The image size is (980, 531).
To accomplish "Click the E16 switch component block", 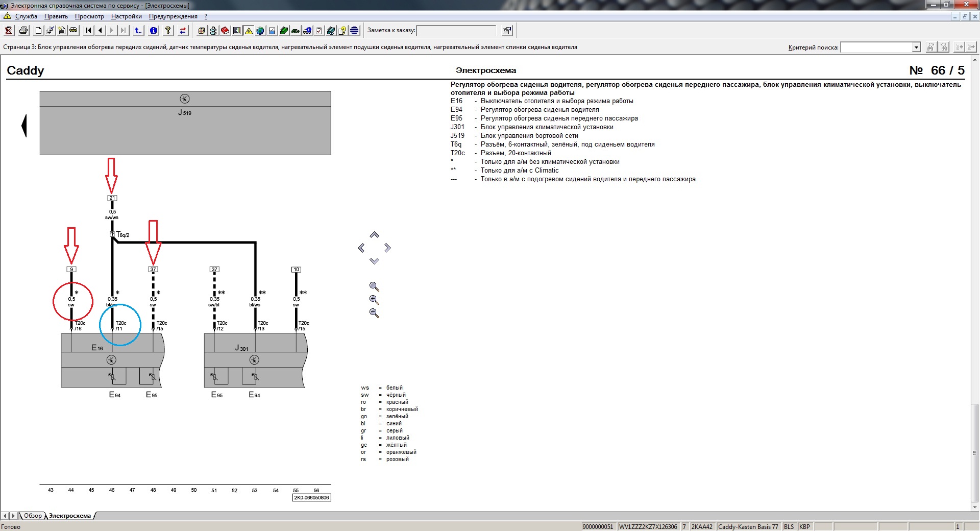I will point(112,360).
